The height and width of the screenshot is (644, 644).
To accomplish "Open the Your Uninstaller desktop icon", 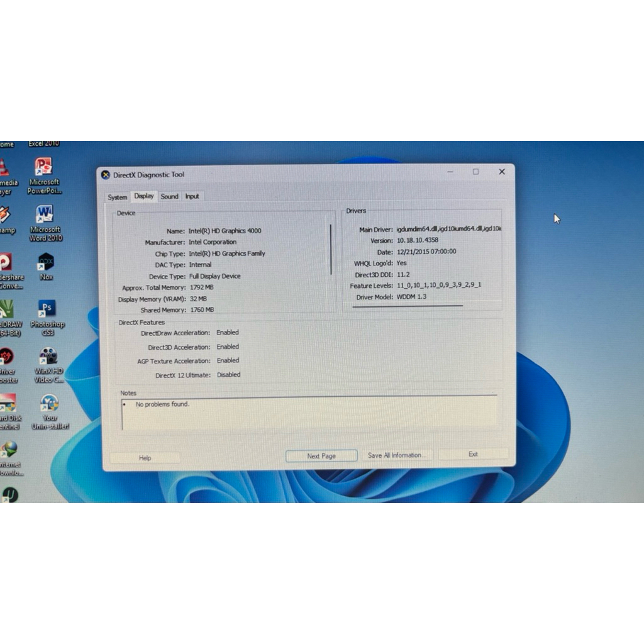I will pos(50,411).
